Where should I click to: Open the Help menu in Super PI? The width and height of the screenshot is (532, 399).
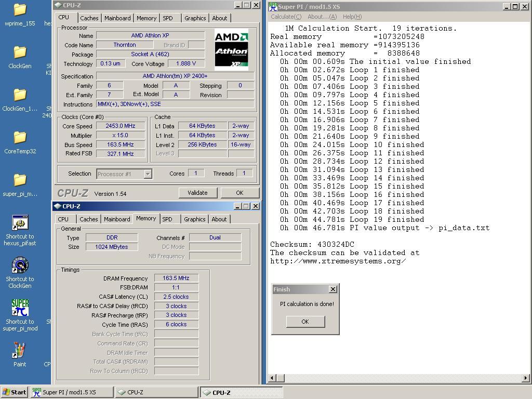[352, 17]
